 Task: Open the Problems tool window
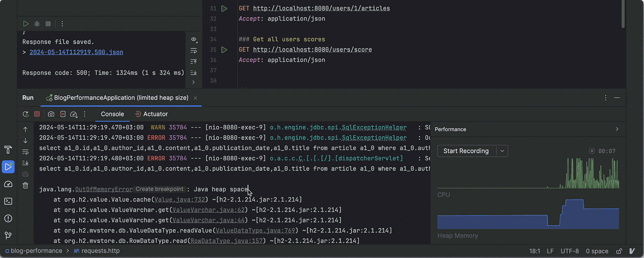pyautogui.click(x=8, y=218)
